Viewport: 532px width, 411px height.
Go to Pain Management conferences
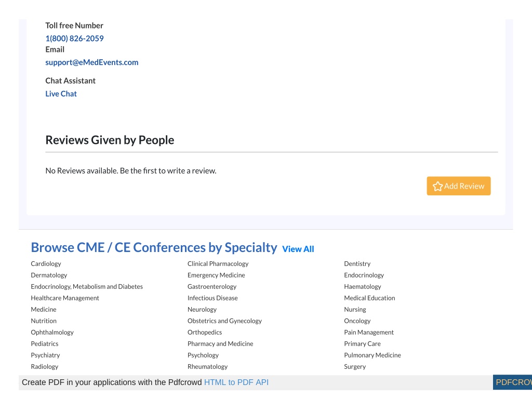point(369,332)
